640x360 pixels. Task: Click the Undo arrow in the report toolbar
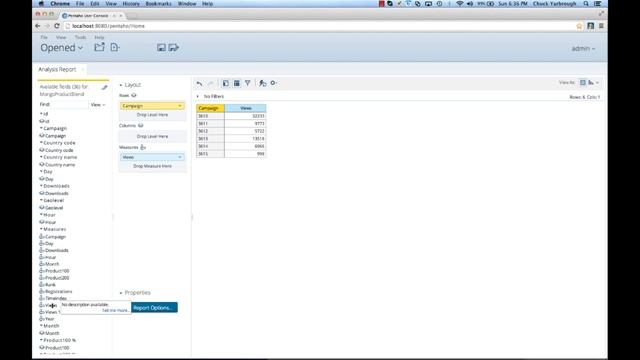pos(199,83)
